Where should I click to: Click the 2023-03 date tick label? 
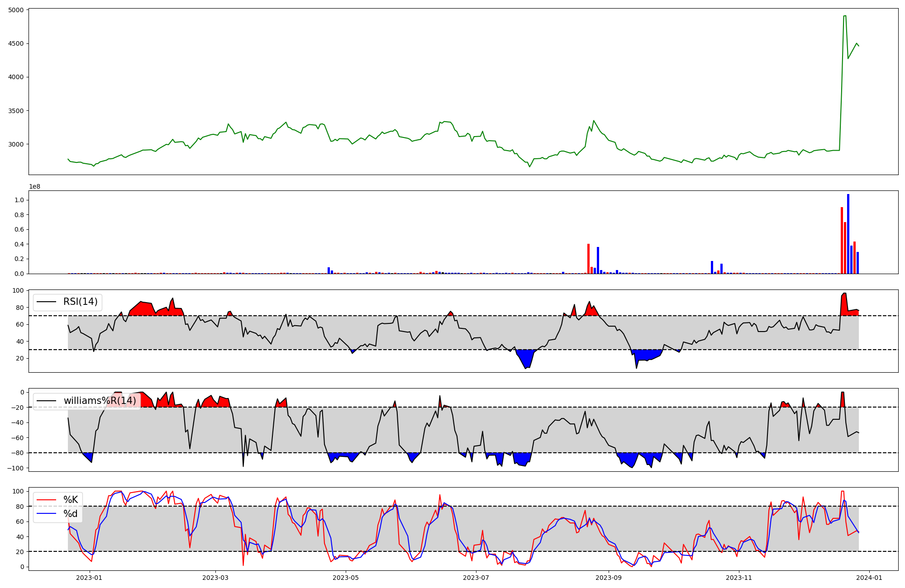pyautogui.click(x=215, y=578)
